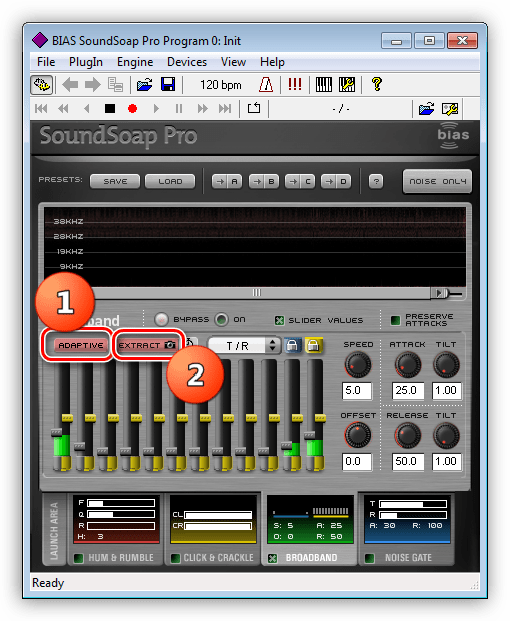Image resolution: width=510 pixels, height=621 pixels.
Task: Click the 120 bpm tempo display
Action: (221, 85)
